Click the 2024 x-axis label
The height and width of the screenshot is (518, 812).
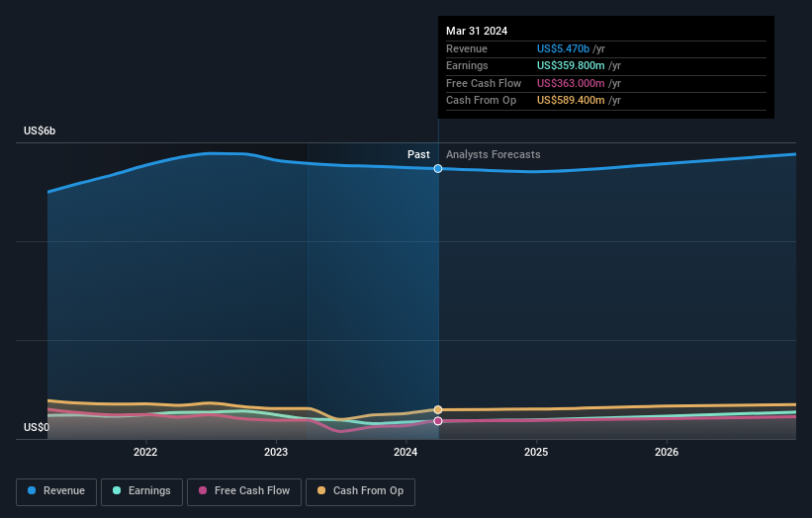(x=406, y=453)
